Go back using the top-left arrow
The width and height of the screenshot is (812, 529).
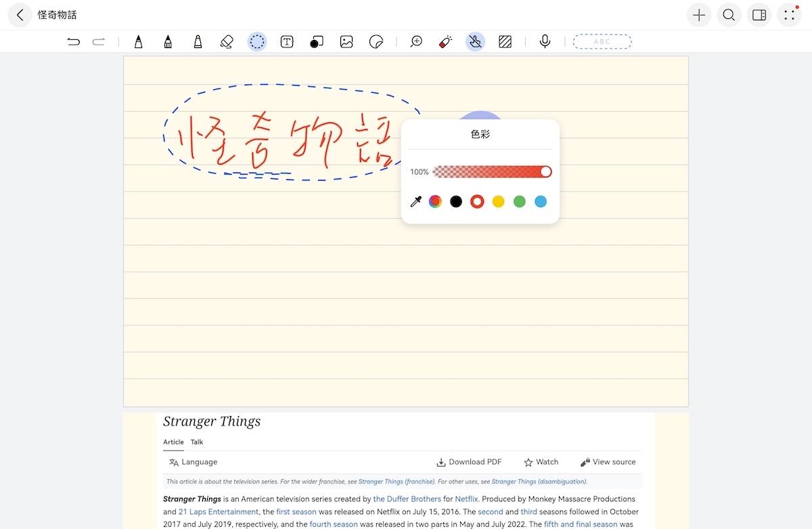(x=20, y=15)
